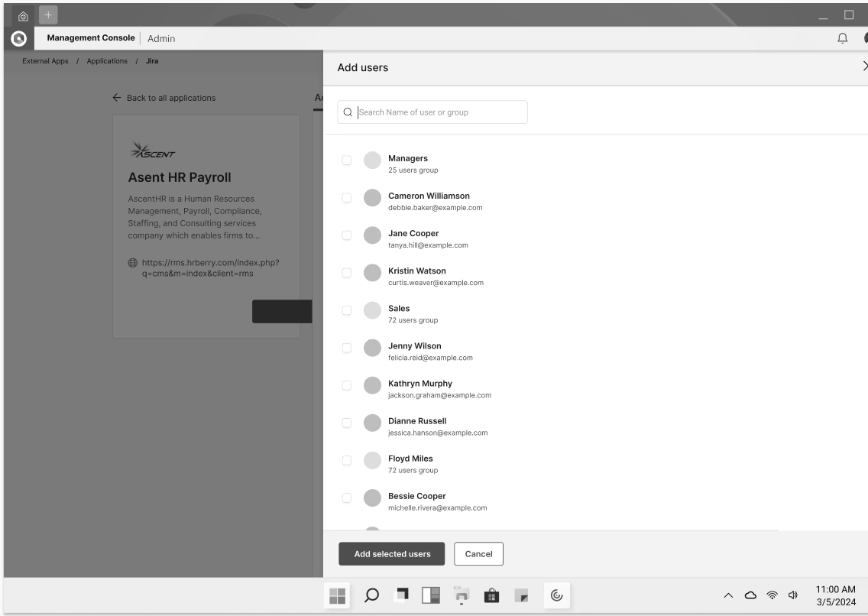Click the search magnifier icon in panel
The height and width of the screenshot is (616, 868).
tap(348, 112)
